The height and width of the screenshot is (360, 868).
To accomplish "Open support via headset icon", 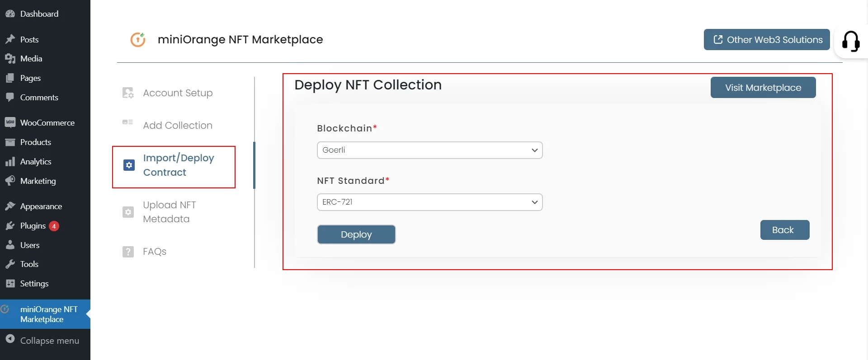I will 850,41.
